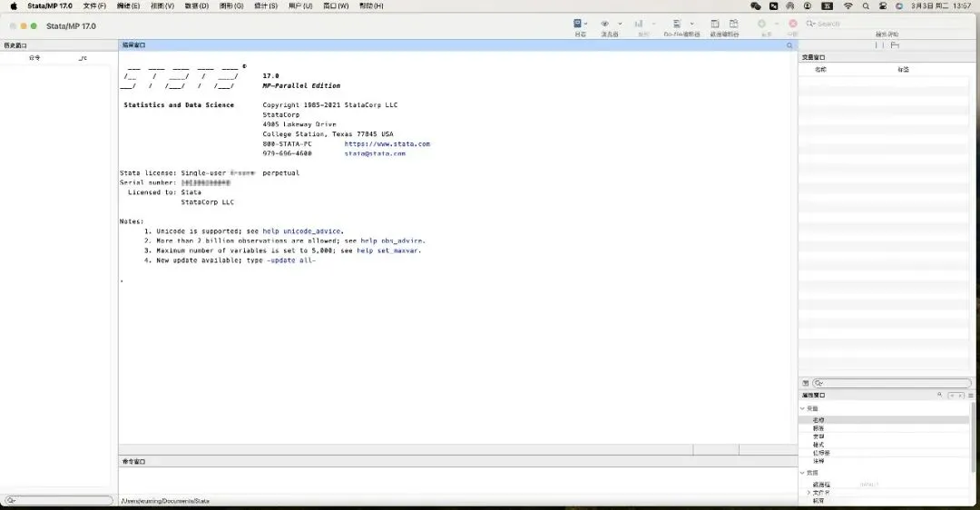Open the Properties window hamburger menu icon
This screenshot has height=510, width=980.
coord(971,395)
